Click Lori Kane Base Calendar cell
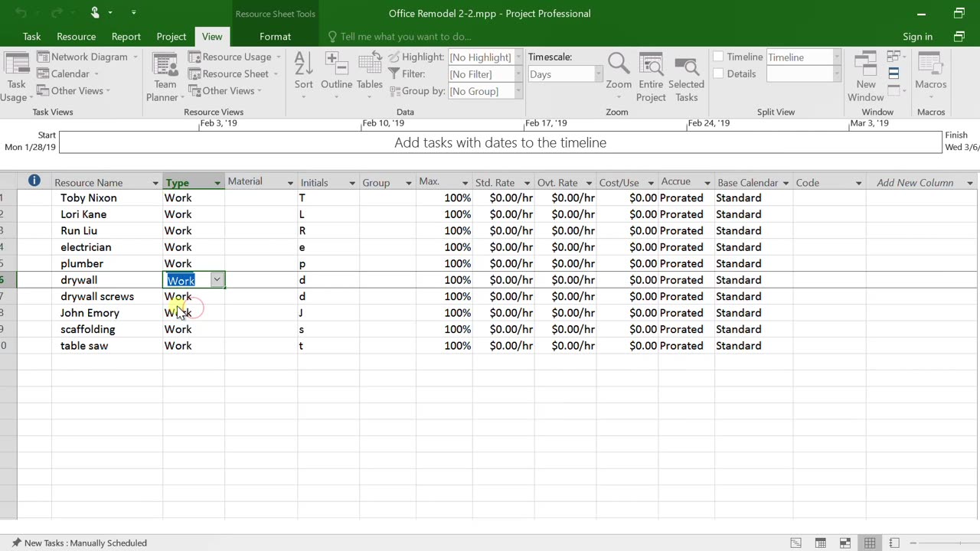 [x=753, y=214]
